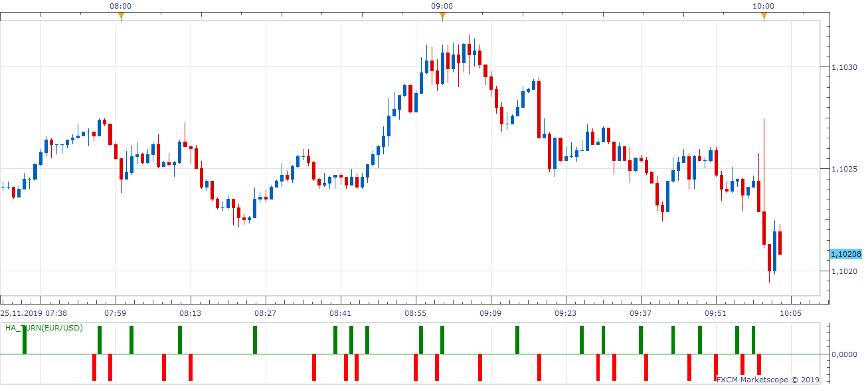Click the 09:00 label on top axis
The image size is (868, 385).
click(442, 6)
